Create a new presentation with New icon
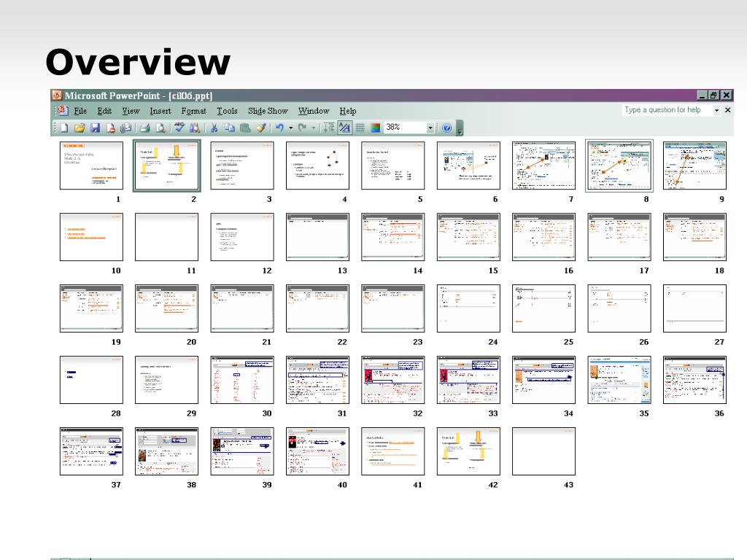This screenshot has height=560, width=747. pos(64,128)
